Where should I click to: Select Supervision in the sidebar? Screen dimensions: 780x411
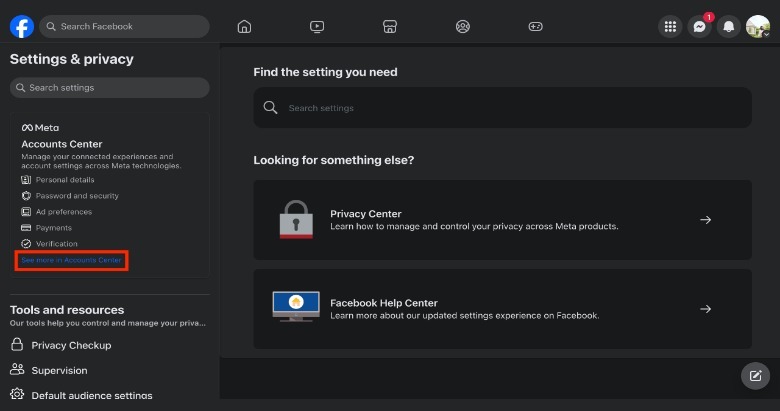[59, 370]
